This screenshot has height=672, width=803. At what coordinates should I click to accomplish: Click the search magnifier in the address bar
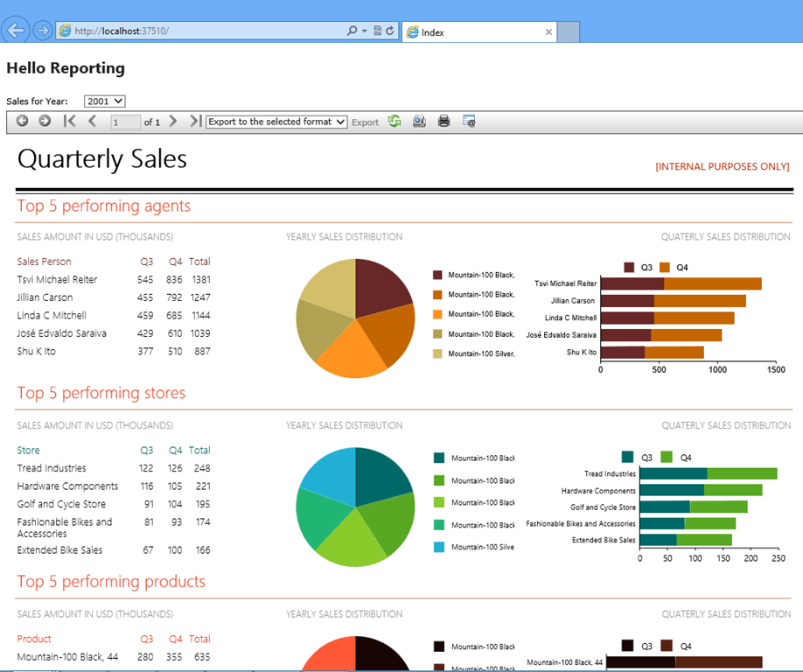pos(352,31)
